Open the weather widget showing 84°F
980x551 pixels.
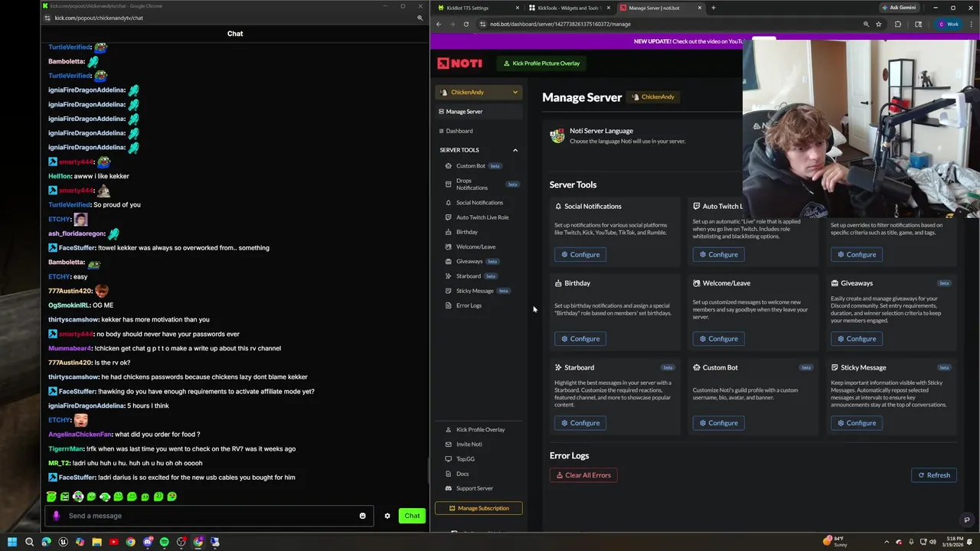tap(835, 542)
